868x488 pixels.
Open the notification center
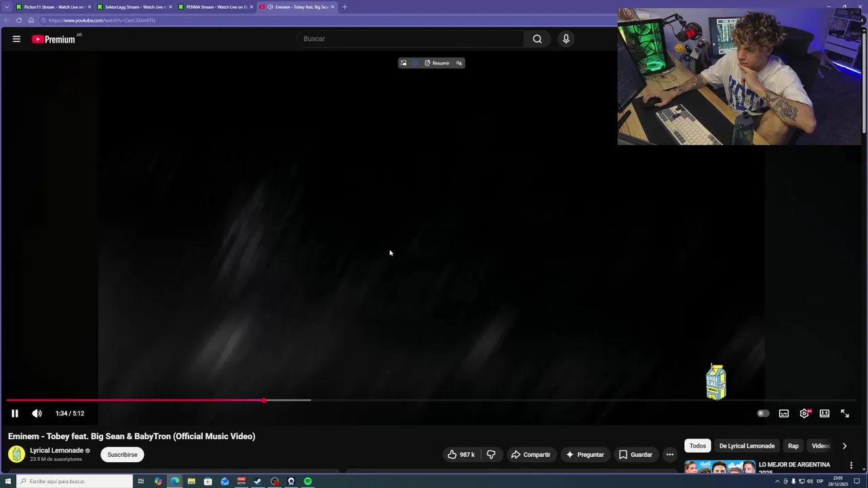[x=856, y=481]
